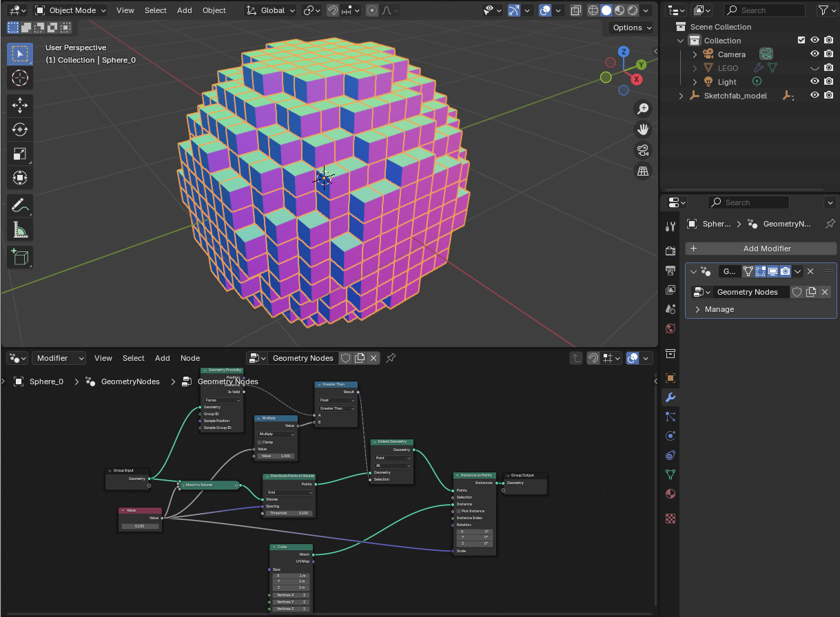
Task: Open the Modifiers wrench properties tab
Action: click(670, 397)
